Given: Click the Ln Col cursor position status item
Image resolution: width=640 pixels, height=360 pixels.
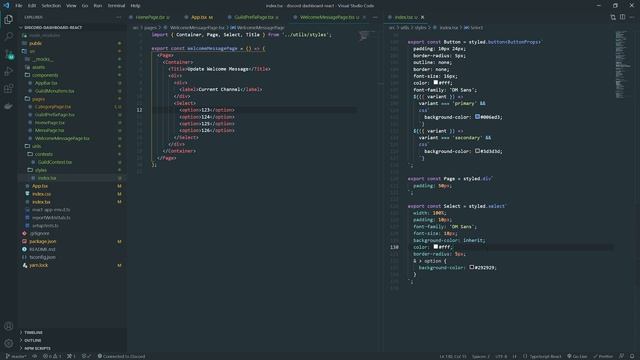Looking at the screenshot, I should point(453,356).
